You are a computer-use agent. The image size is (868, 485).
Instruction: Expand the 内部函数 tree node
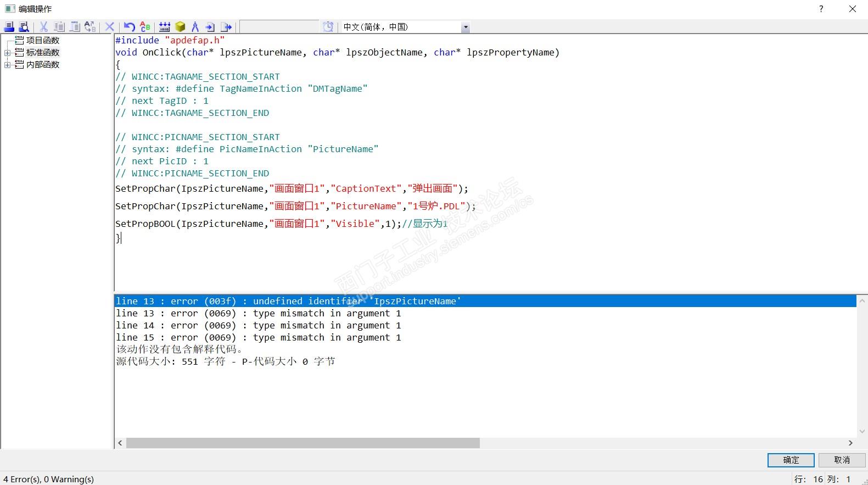8,65
